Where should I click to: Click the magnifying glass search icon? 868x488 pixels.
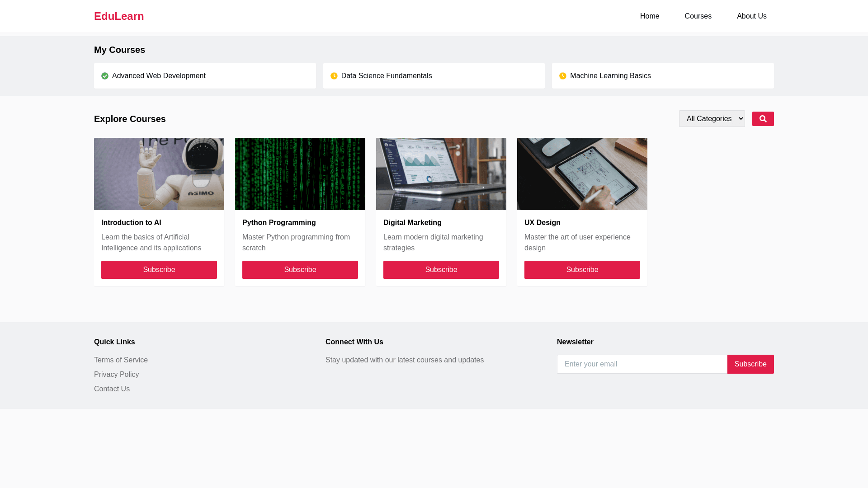[x=763, y=119]
